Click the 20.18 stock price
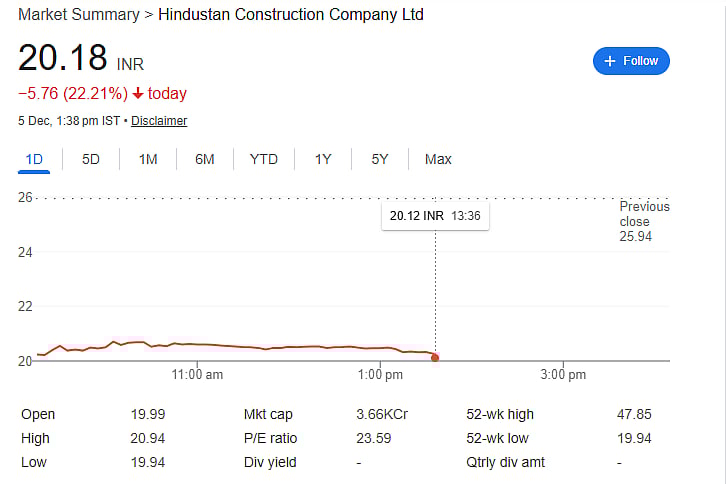This screenshot has width=726, height=484. pyautogui.click(x=62, y=58)
